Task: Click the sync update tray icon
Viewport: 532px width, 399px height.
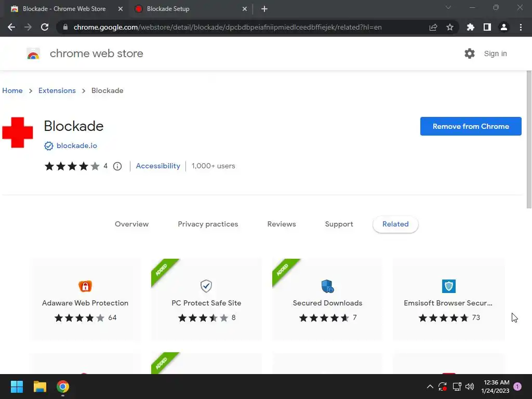Action: (443, 387)
